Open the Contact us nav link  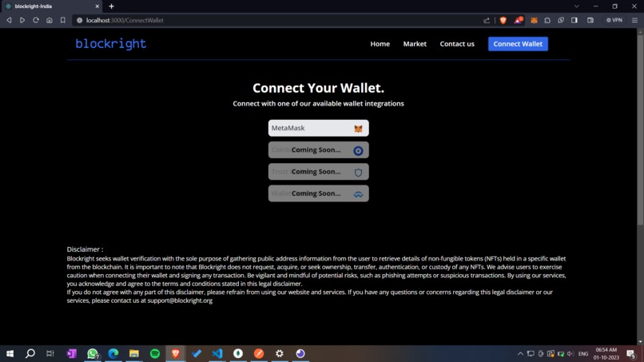pyautogui.click(x=457, y=44)
